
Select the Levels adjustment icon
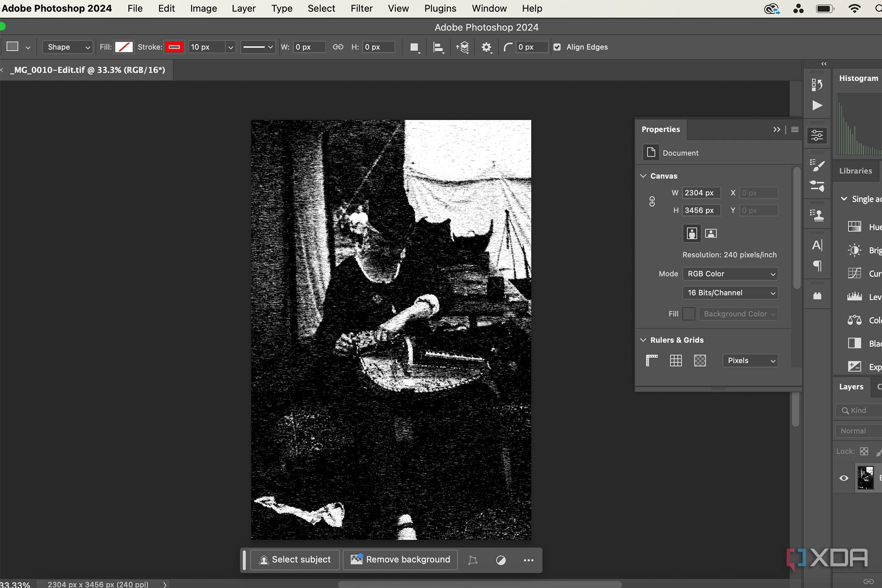coord(854,297)
